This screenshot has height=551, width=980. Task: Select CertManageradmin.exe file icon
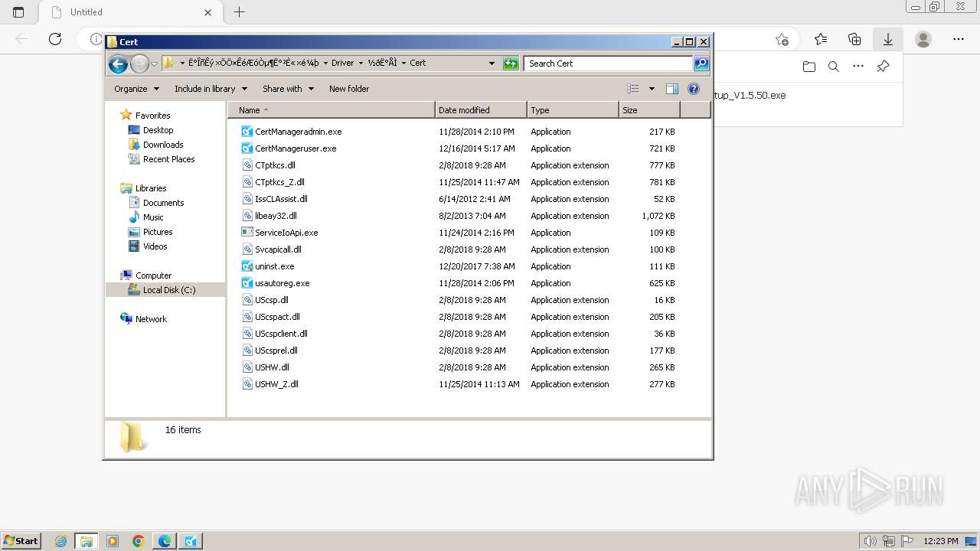247,132
